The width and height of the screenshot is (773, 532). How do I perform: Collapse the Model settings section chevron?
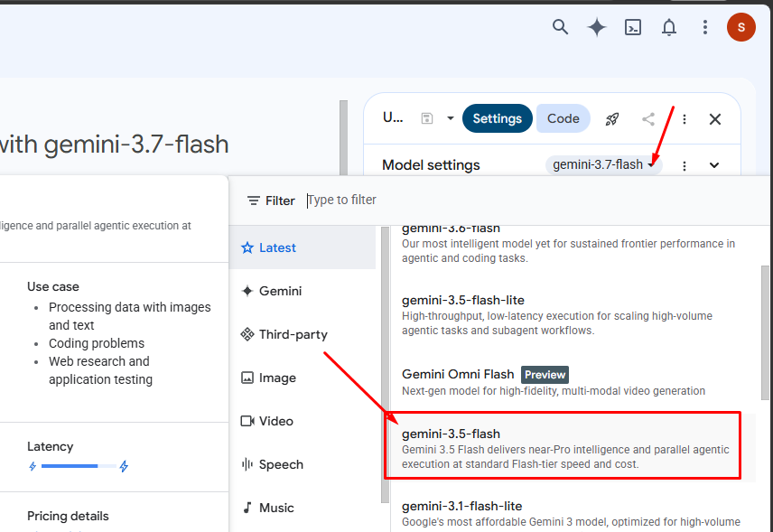tap(713, 165)
